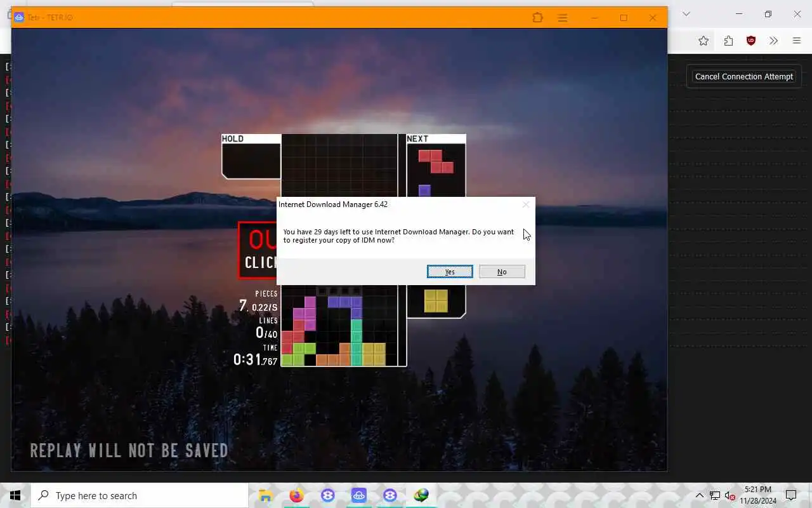Click the red game over box in Tetr
The image size is (812, 508).
tap(258, 250)
